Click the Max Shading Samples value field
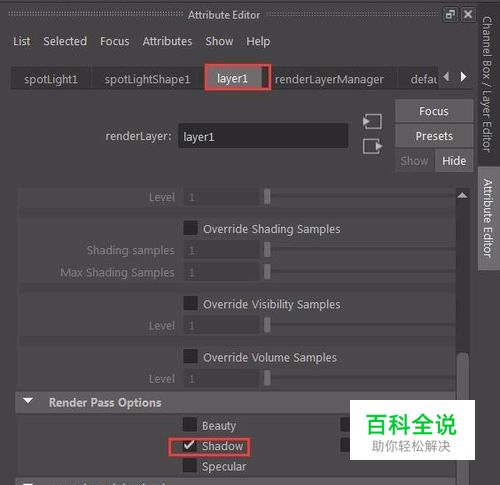This screenshot has width=500, height=485. [222, 272]
